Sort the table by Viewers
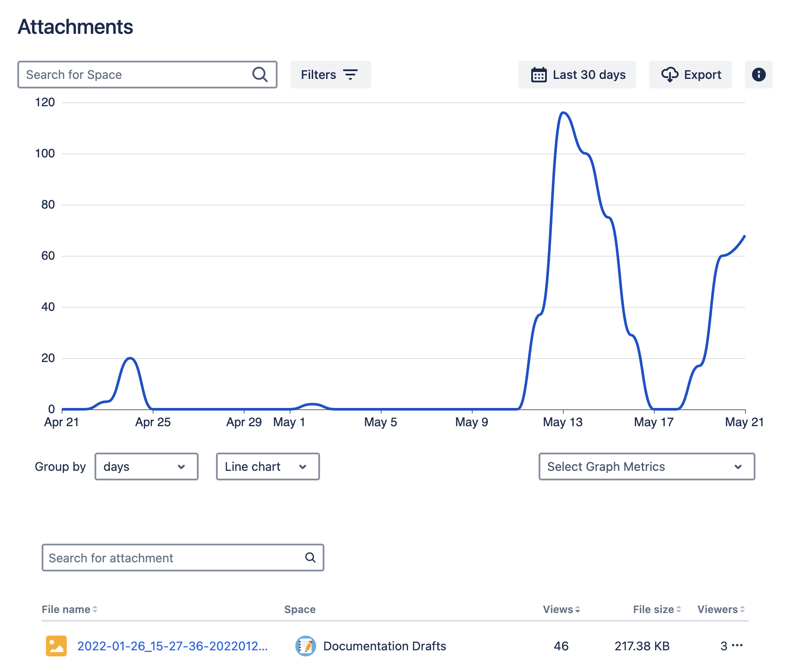 [742, 610]
